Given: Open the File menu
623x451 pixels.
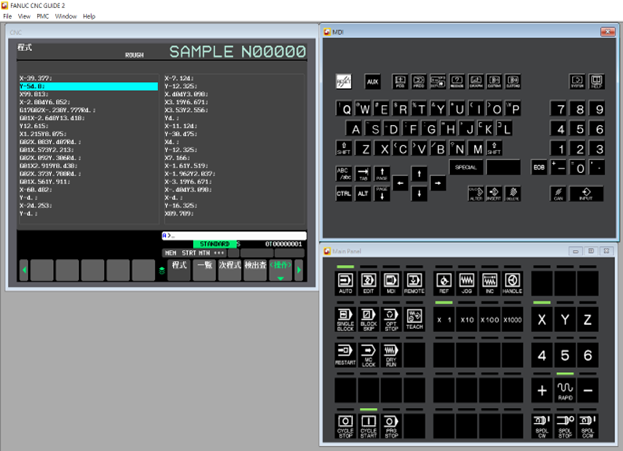Looking at the screenshot, I should (8, 16).
